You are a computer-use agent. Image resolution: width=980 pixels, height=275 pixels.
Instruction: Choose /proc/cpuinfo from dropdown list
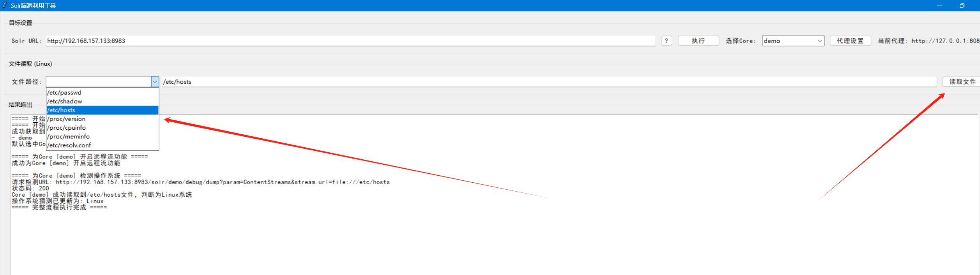tap(102, 128)
